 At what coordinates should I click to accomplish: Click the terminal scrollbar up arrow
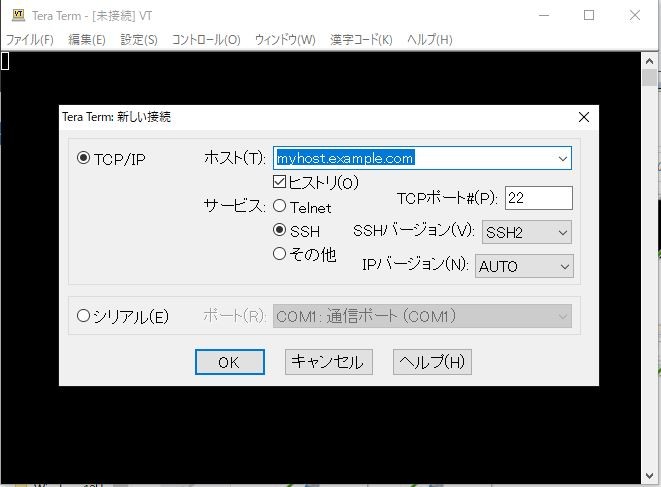(650, 61)
